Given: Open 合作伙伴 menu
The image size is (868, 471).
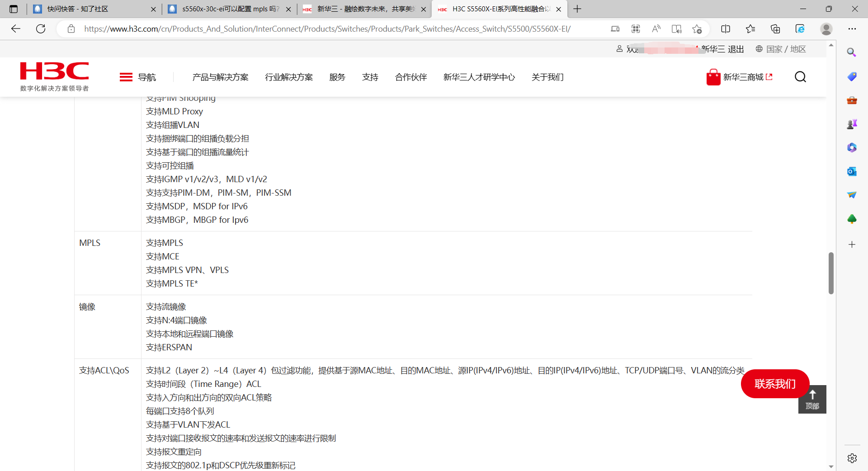Looking at the screenshot, I should tap(411, 77).
